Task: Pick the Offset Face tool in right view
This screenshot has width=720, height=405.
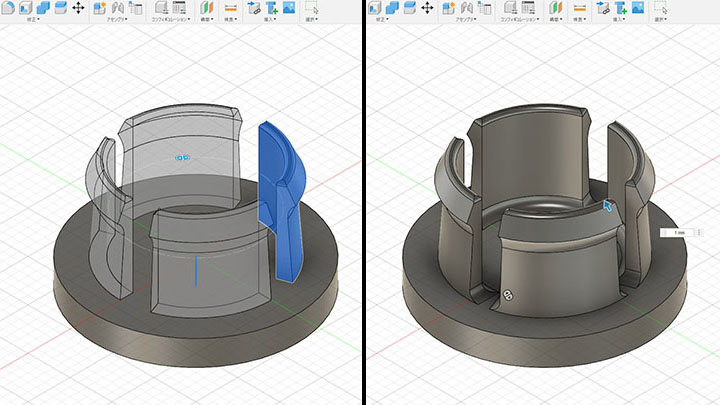Action: click(410, 7)
